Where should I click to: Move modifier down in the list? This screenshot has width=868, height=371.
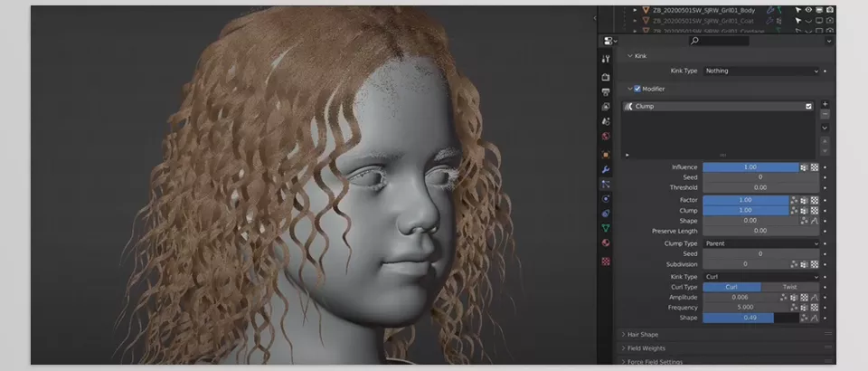825,151
